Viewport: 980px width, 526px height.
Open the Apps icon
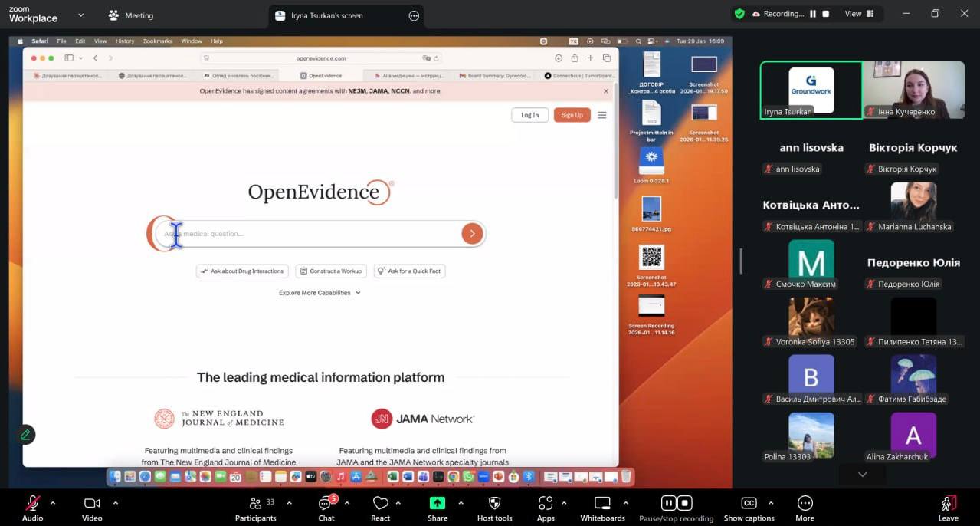[x=546, y=504]
